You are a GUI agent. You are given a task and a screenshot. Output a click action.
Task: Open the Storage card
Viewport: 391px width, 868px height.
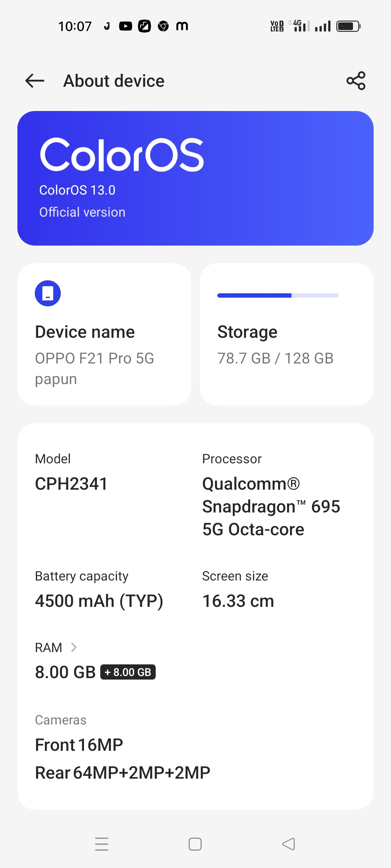287,334
